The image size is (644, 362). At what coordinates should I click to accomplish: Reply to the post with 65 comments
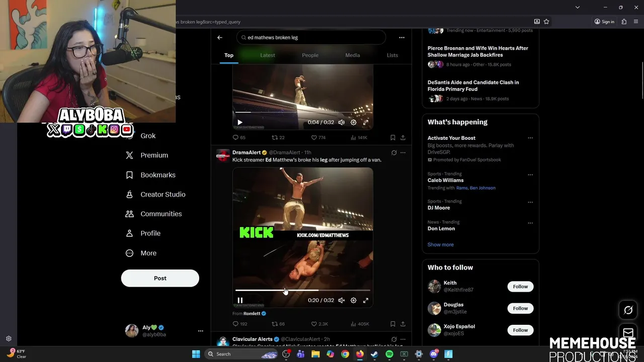(x=239, y=138)
